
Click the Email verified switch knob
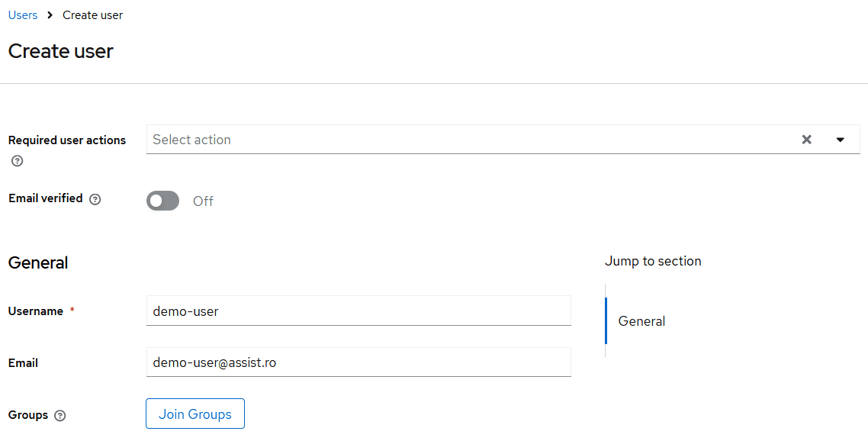157,200
